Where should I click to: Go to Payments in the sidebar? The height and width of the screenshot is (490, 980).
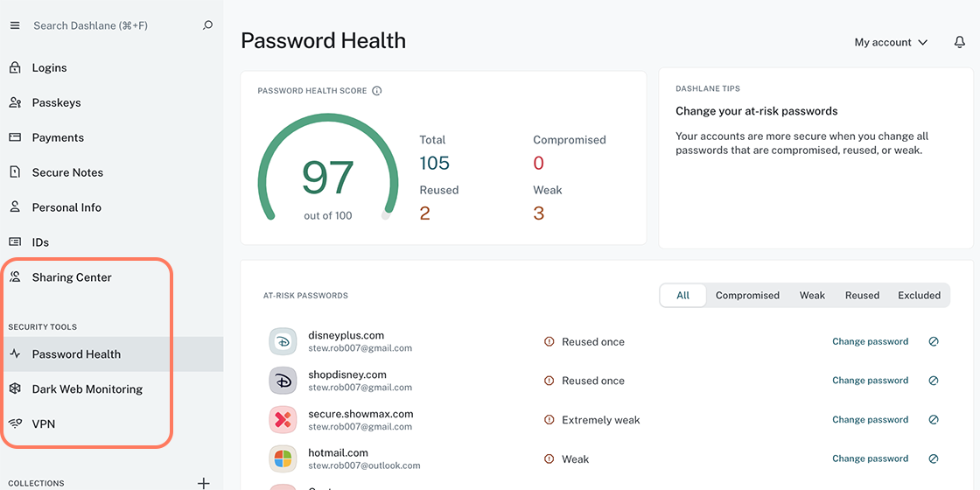pyautogui.click(x=111, y=137)
